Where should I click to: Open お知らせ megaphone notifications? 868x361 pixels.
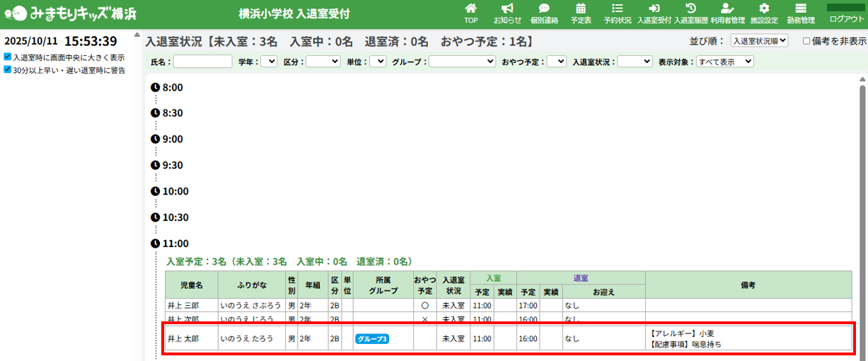click(x=507, y=13)
